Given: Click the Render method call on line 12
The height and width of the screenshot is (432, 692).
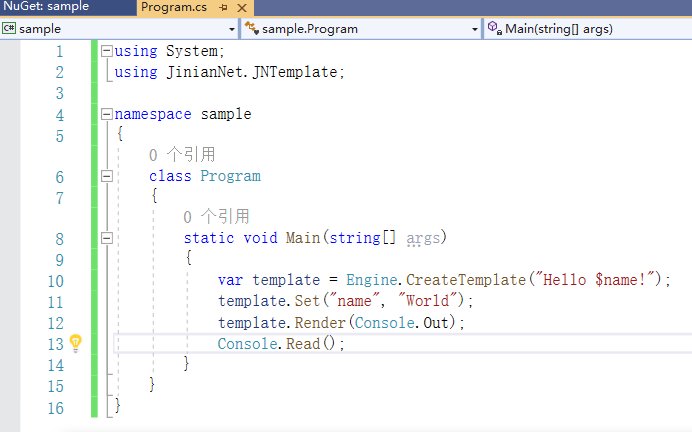Looking at the screenshot, I should tap(320, 323).
